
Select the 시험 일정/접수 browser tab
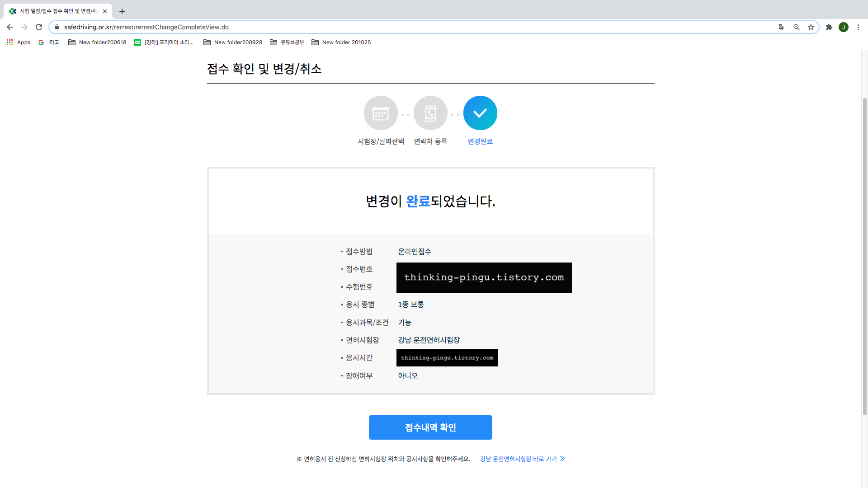pos(58,11)
